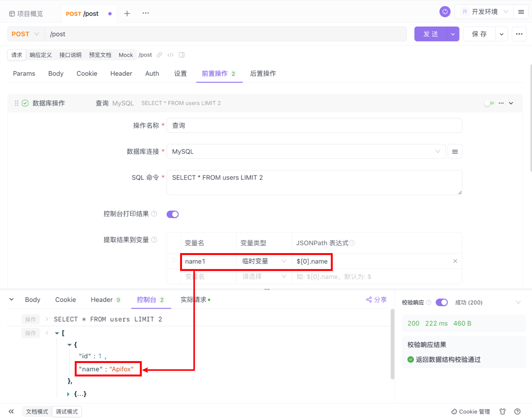
Task: Disable the 校验响应 toggle
Action: point(442,302)
